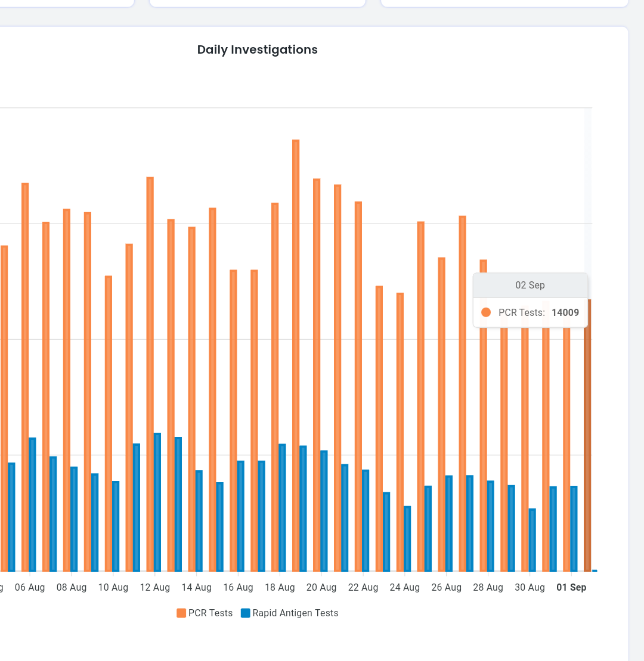Click the PCR Tests bar for 10 Aug
This screenshot has height=661, width=644.
109,424
